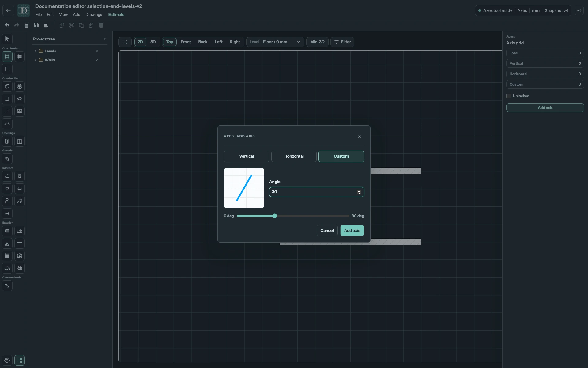Undo the last action
This screenshot has width=588, height=368.
coord(7,25)
